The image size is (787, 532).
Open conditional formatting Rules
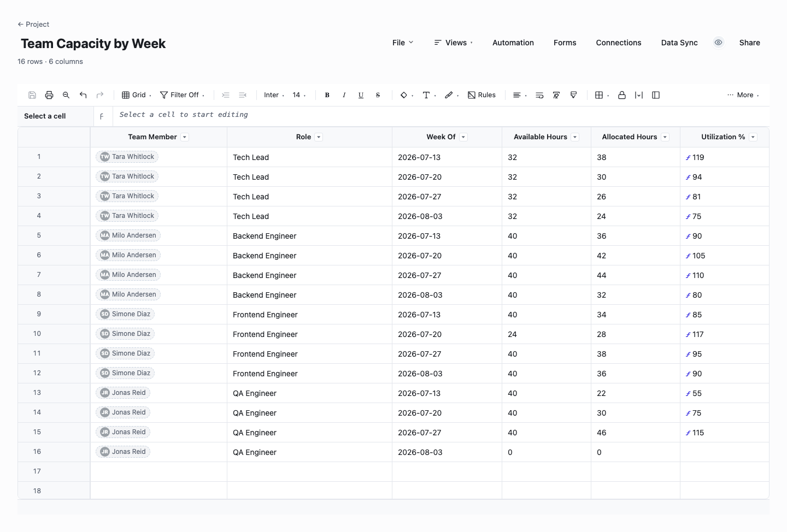point(481,95)
